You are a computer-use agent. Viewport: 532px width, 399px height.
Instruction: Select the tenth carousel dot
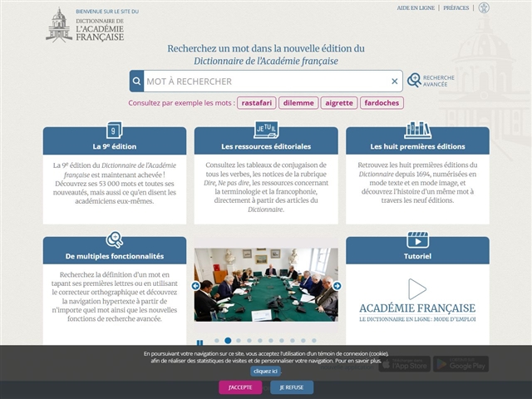[x=314, y=341]
